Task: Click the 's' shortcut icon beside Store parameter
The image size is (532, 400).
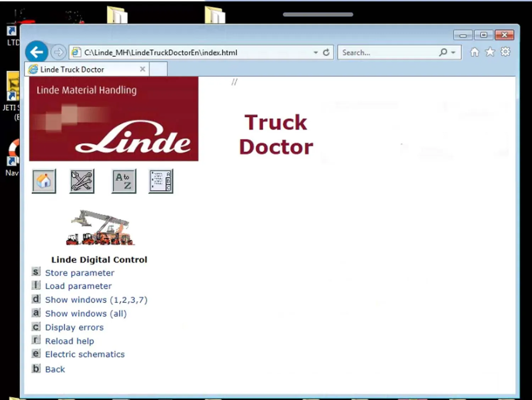Action: [36, 272]
